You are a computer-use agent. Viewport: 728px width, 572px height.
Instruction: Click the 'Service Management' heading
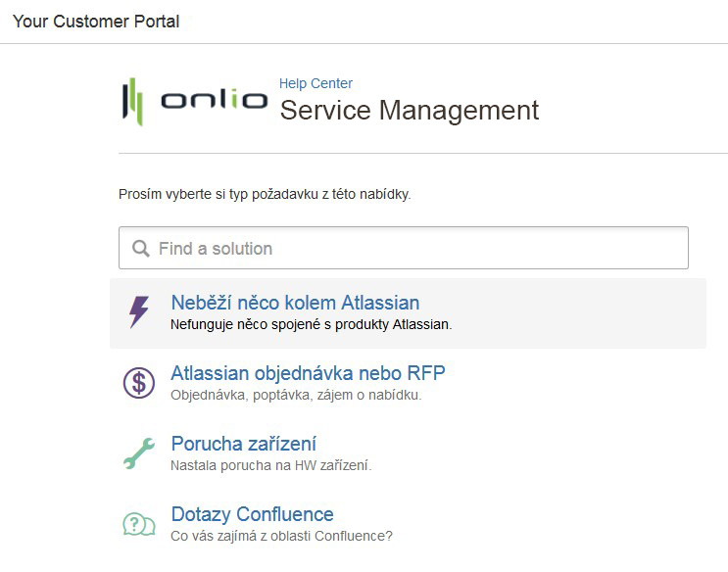409,111
